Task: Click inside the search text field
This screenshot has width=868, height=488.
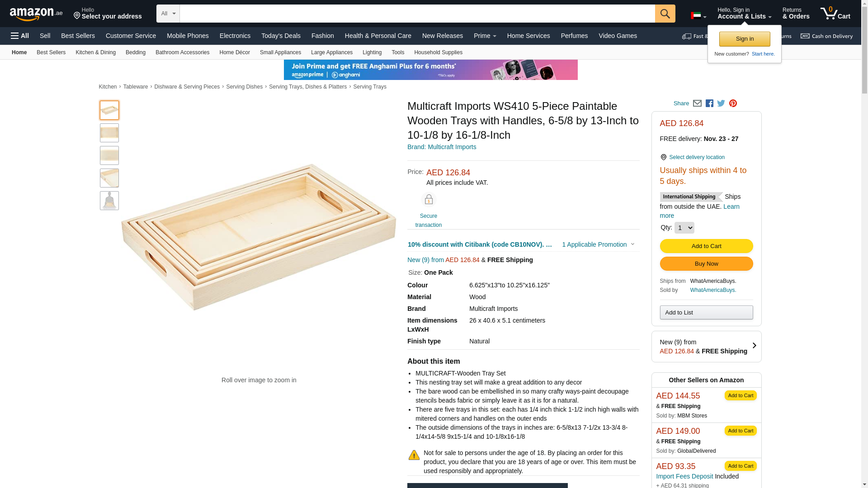Action: [x=417, y=14]
